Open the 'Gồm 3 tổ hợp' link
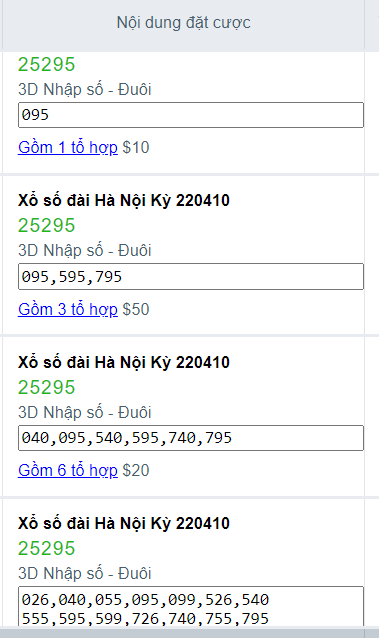379x638 pixels. 68,309
